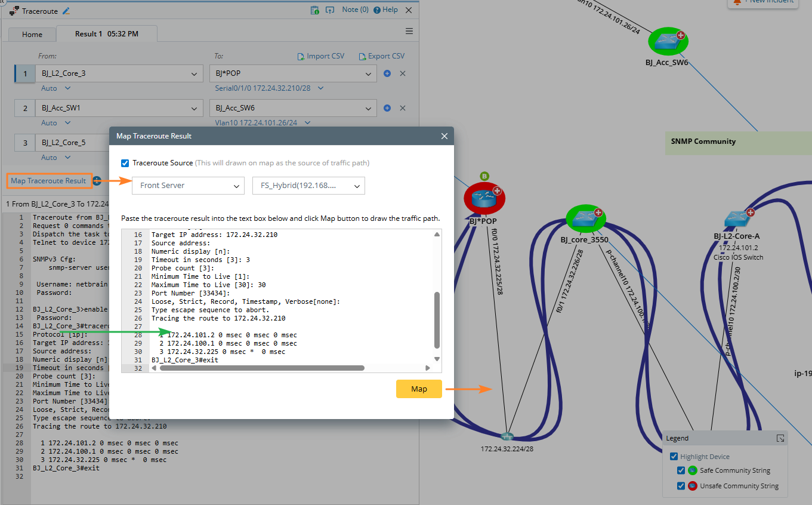Click the rename pencil icon beside Traceroute title
The width and height of the screenshot is (812, 505).
pos(66,11)
